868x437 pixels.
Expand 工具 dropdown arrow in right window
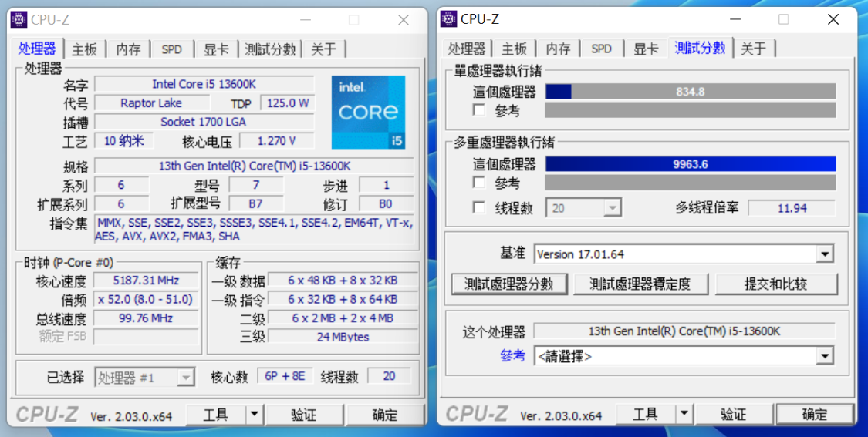pyautogui.click(x=684, y=413)
